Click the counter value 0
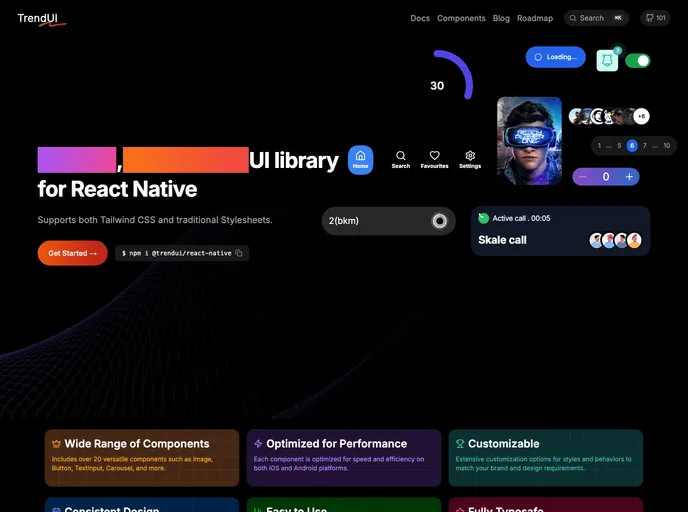The image size is (688, 512). (x=606, y=177)
